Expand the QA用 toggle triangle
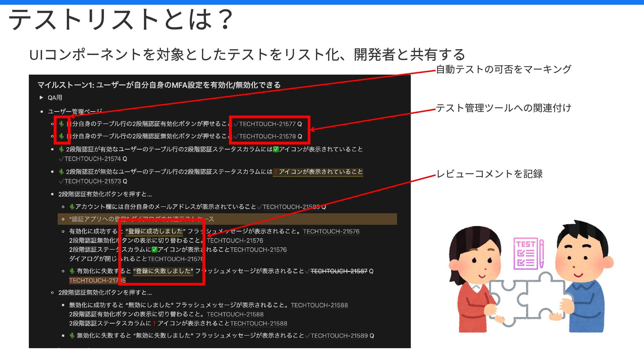The width and height of the screenshot is (644, 362). 41,98
